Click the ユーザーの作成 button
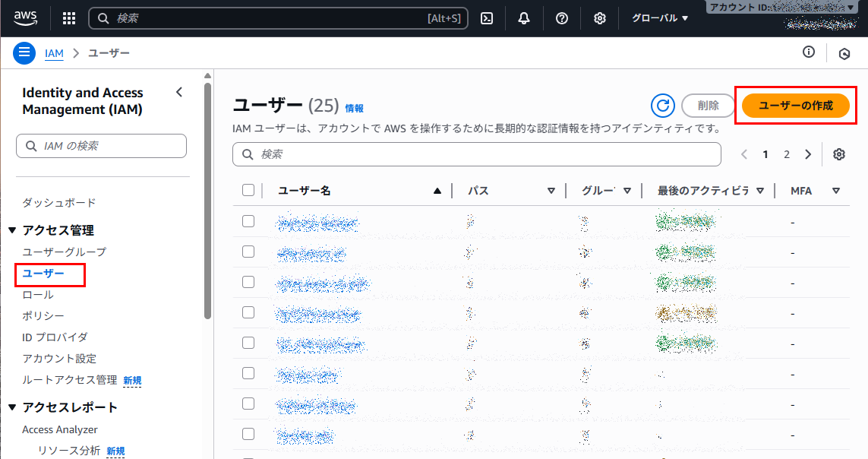Viewport: 868px width, 459px height. pyautogui.click(x=796, y=106)
